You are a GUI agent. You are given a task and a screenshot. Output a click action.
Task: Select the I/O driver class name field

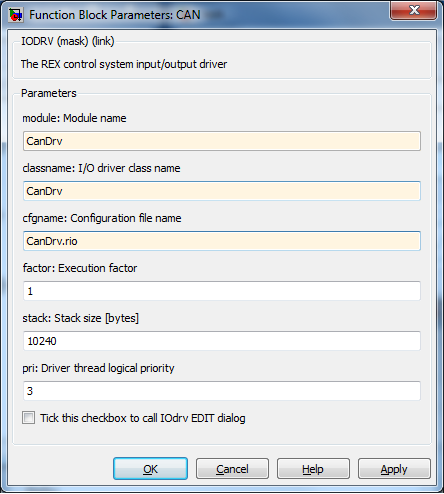tap(222, 191)
